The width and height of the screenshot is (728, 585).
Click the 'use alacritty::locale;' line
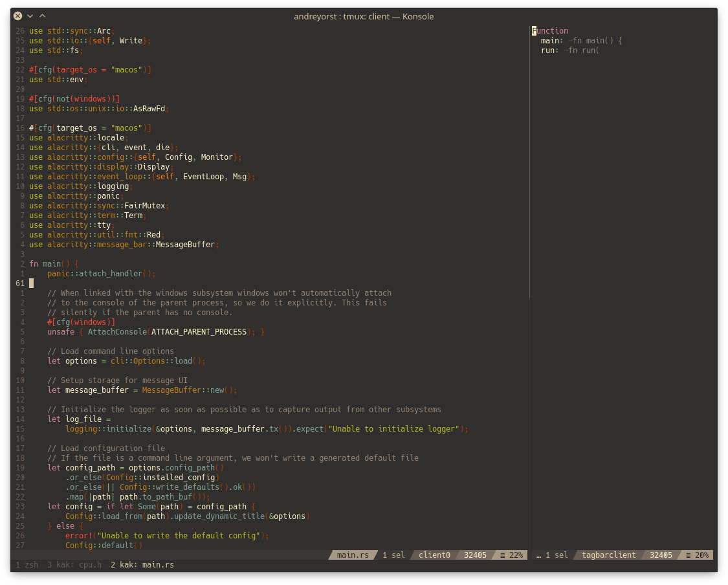79,138
